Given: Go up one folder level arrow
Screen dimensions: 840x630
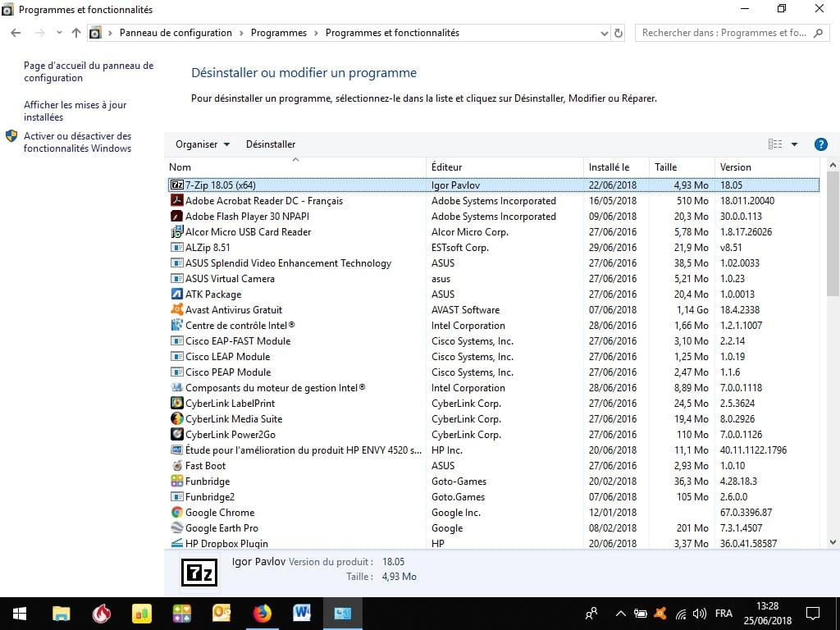Looking at the screenshot, I should point(76,33).
